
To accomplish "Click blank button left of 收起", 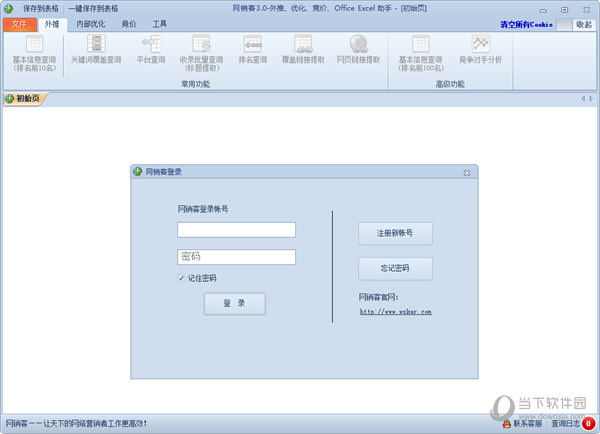I will pyautogui.click(x=564, y=24).
